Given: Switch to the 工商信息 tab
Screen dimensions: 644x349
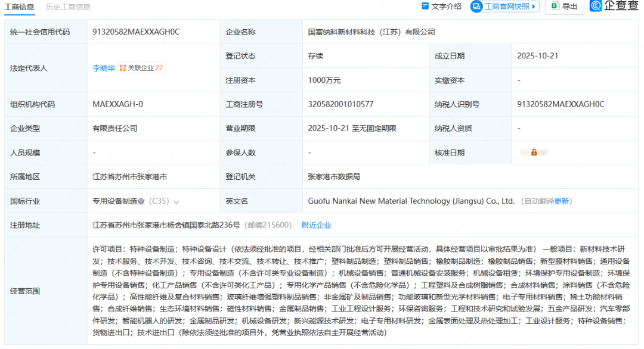Looking at the screenshot, I should (20, 7).
